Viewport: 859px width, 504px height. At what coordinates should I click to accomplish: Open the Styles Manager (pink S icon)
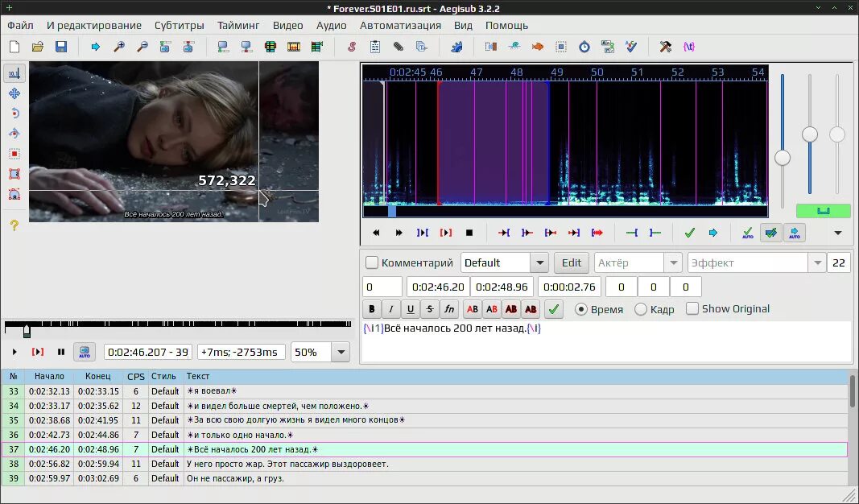click(352, 47)
